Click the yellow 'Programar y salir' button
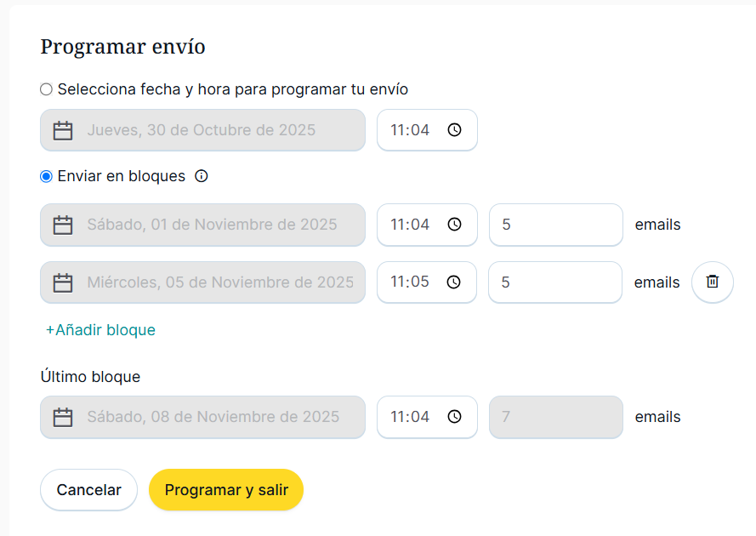This screenshot has width=756, height=536. tap(226, 490)
